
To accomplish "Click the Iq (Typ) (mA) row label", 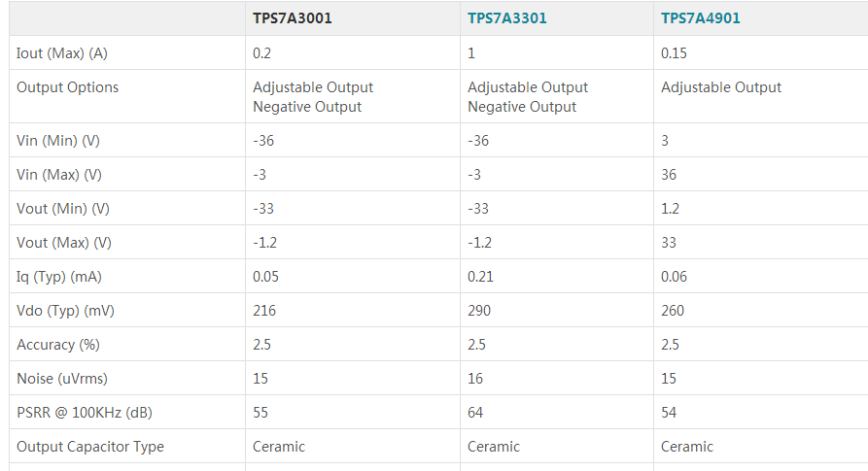I will point(59,277).
